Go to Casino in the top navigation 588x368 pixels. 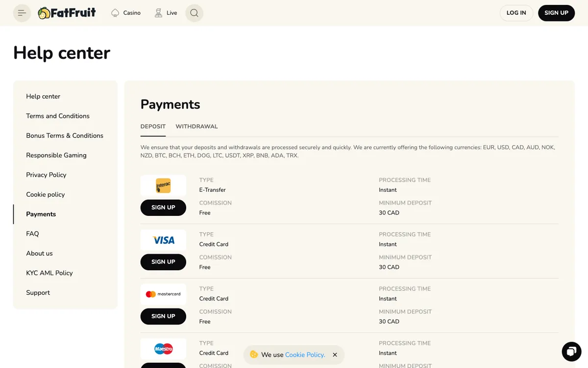coord(126,13)
